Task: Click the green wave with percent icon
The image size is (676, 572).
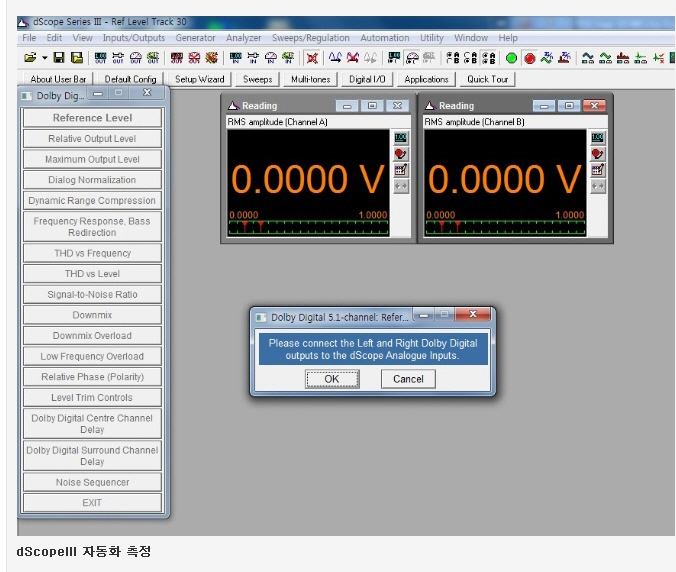Action: pyautogui.click(x=547, y=57)
